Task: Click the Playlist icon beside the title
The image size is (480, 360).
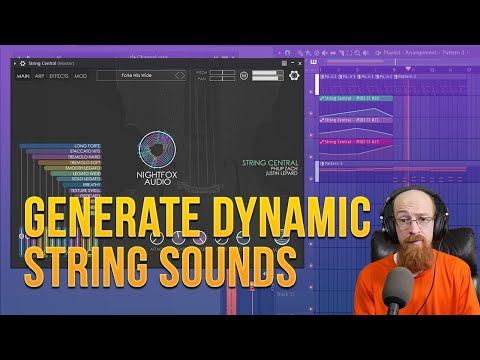Action: tap(378, 53)
